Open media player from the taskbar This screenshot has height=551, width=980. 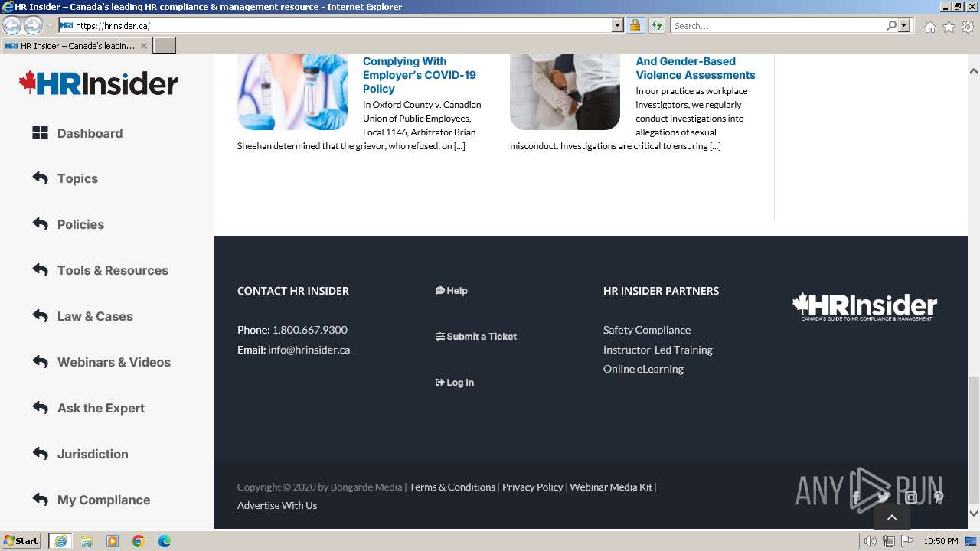pos(113,541)
